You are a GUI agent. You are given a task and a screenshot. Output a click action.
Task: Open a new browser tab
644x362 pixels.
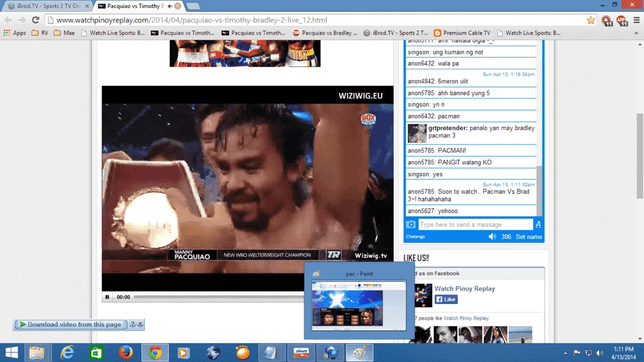[192, 6]
